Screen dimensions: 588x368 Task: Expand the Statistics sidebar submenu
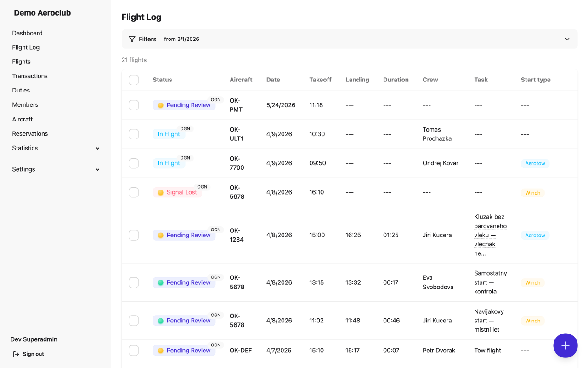coord(97,148)
